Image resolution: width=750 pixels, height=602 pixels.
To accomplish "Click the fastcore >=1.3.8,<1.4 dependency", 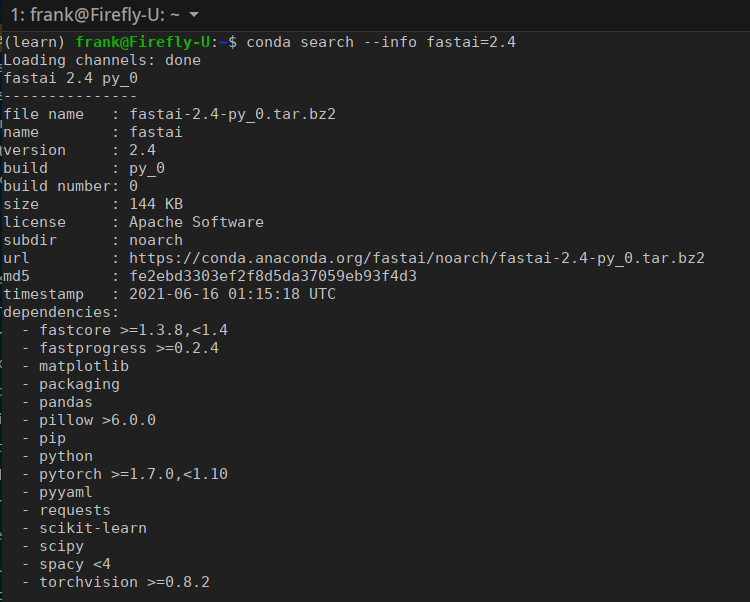I will click(x=133, y=330).
